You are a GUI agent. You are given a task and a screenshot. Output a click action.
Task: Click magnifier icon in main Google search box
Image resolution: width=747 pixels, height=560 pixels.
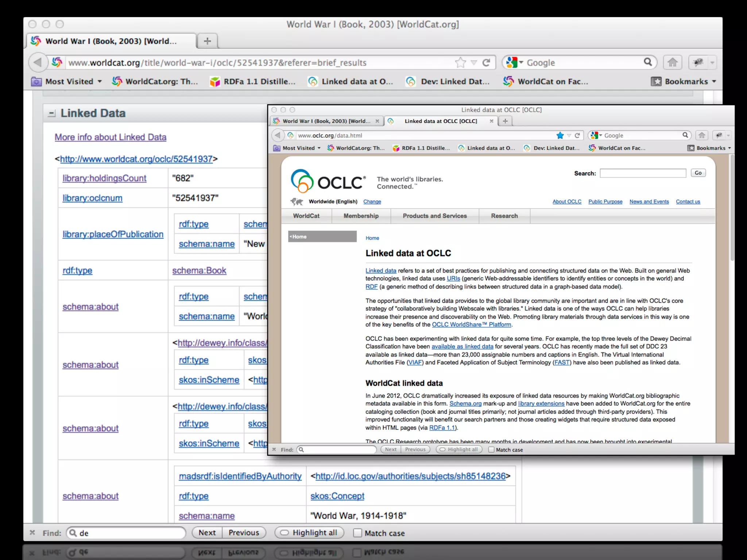point(648,62)
